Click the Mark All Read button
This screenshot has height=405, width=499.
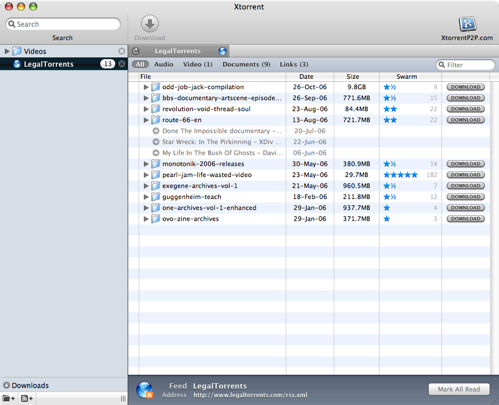(x=459, y=389)
